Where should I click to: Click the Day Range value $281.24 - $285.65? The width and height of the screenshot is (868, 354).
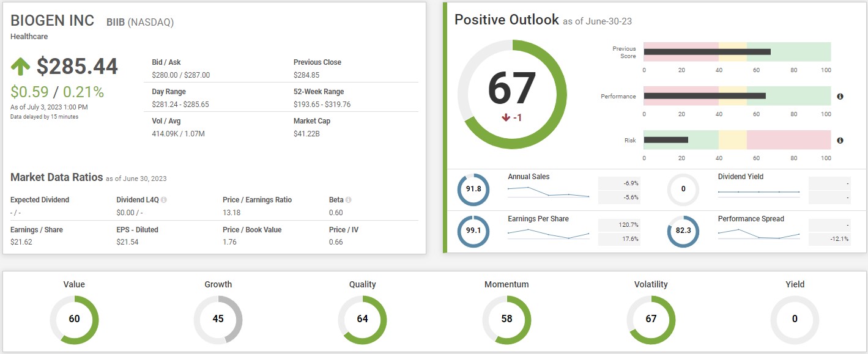coord(180,105)
